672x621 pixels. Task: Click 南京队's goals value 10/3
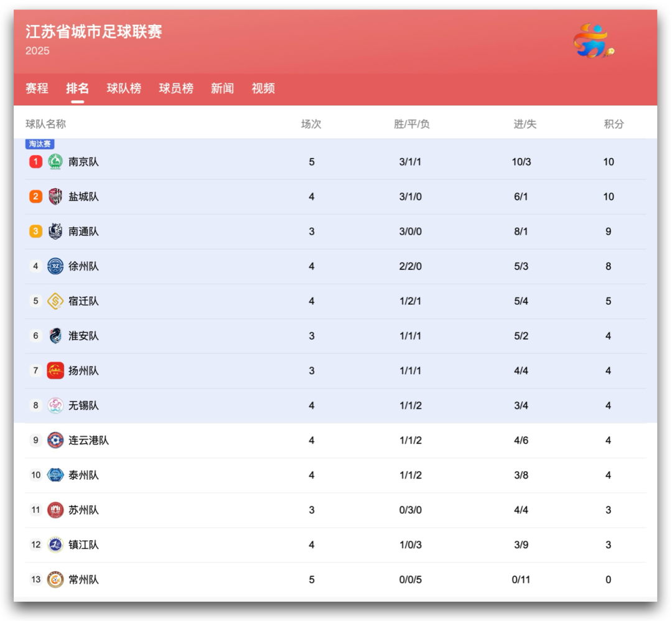coord(521,162)
